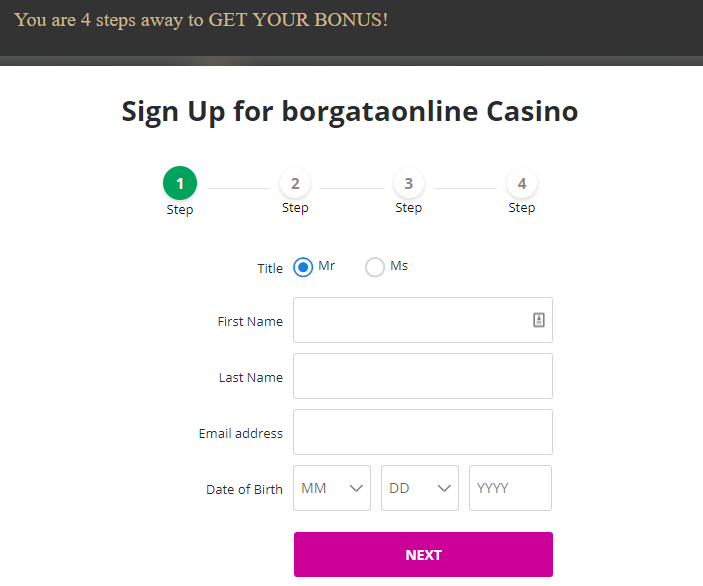Click the Sign Up for borgataonline Casino heading

click(350, 111)
